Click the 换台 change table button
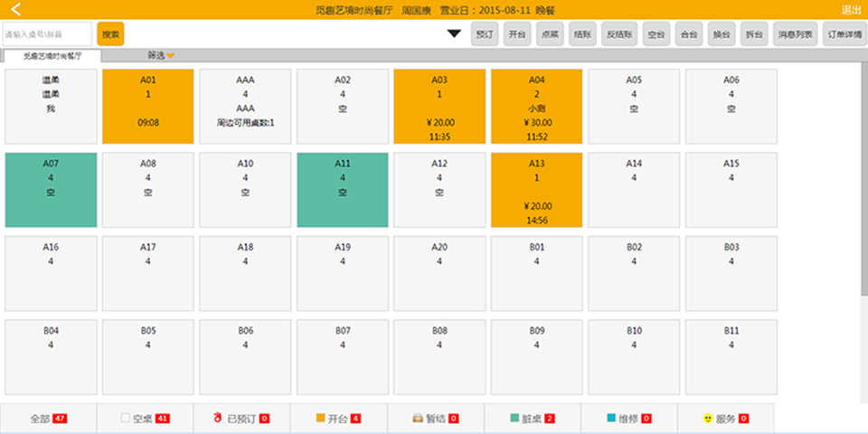Image resolution: width=868 pixels, height=434 pixels. click(722, 33)
